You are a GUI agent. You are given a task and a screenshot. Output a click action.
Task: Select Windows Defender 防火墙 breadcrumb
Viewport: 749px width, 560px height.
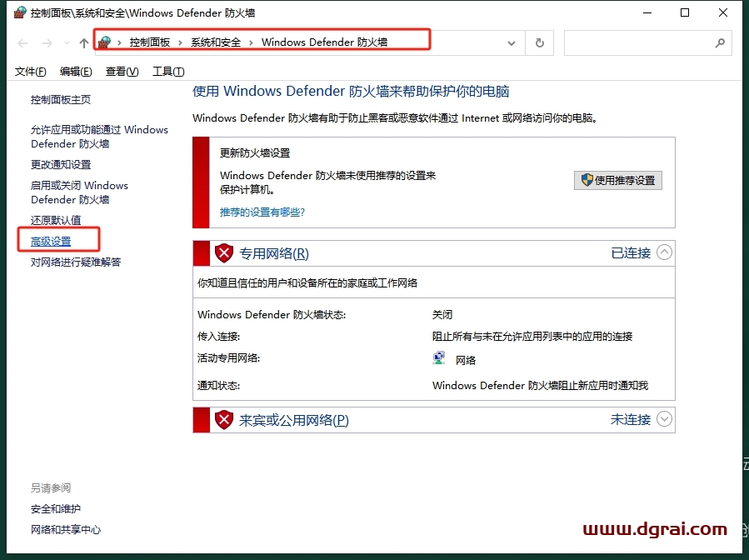coord(324,42)
